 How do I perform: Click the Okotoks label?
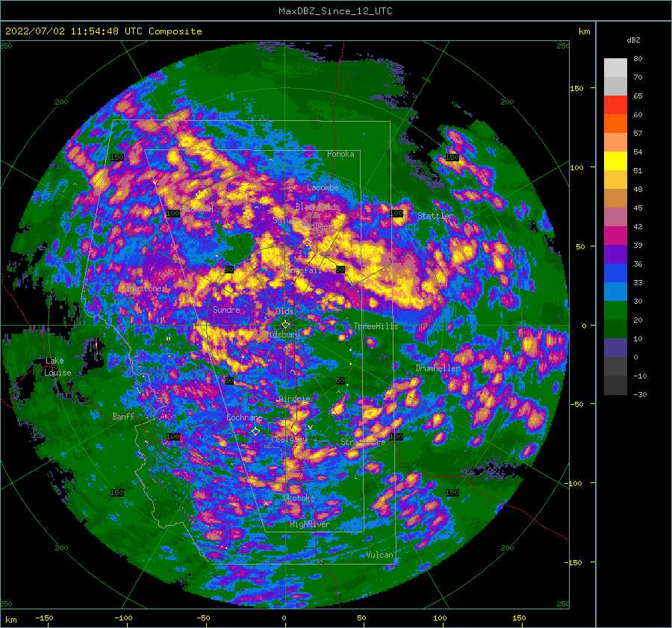299,498
